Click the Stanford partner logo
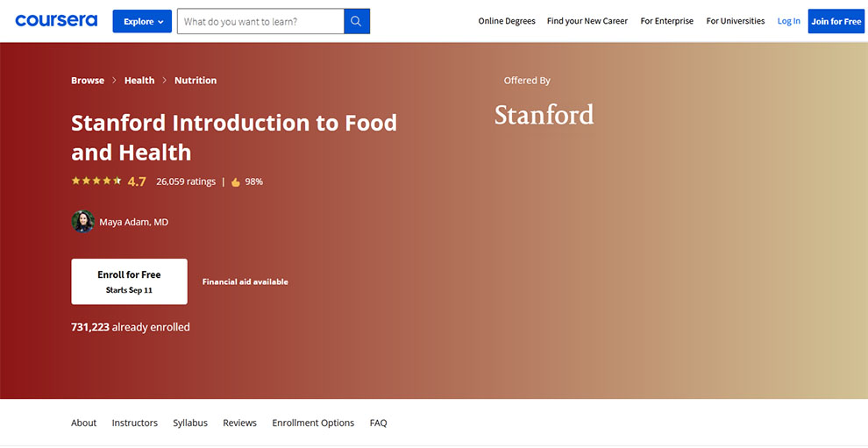Screen dimensions: 868x448 (544, 114)
